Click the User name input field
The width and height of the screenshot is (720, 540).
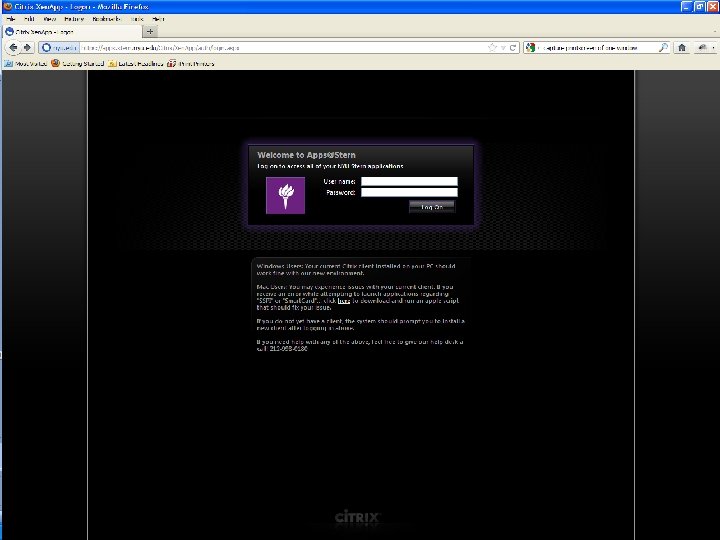[409, 181]
